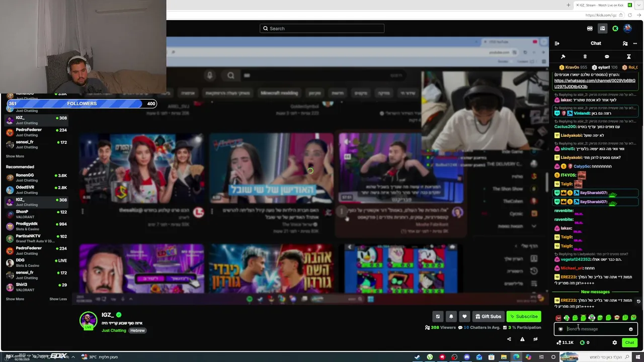The height and width of the screenshot is (362, 644).
Task: Collapse recommended list with Show Less
Action: [58, 299]
